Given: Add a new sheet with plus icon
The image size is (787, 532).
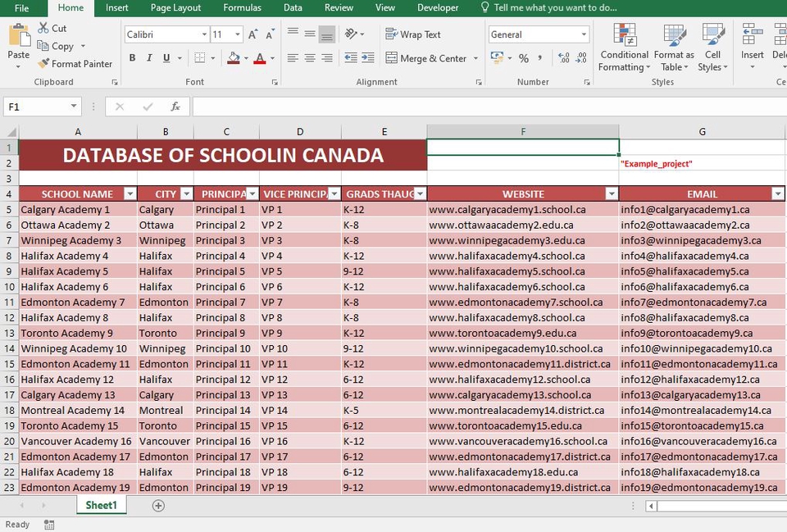Looking at the screenshot, I should tap(158, 506).
